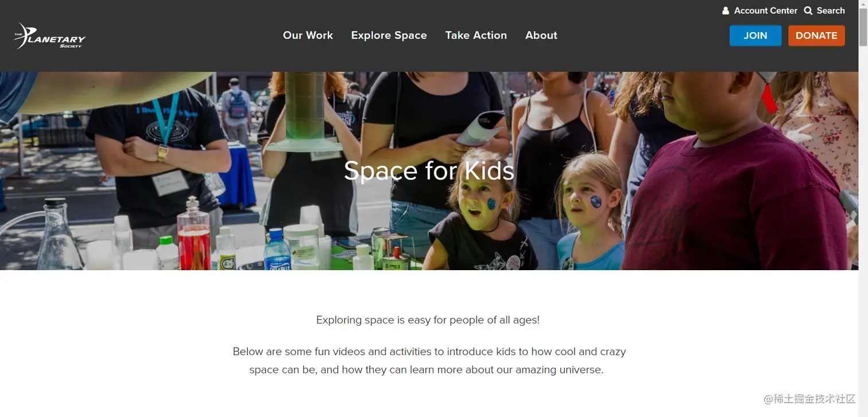Viewport: 868px width, 417px height.
Task: Click the empty scrollbar track below the thumb
Action: 863,229
